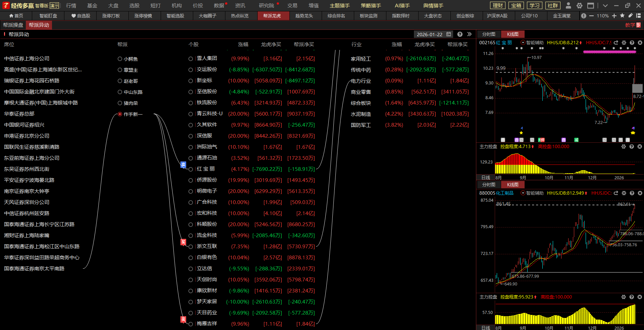The image size is (644, 330).
Task: Click the calendar icon beside 2026-01-22
Action: click(449, 34)
